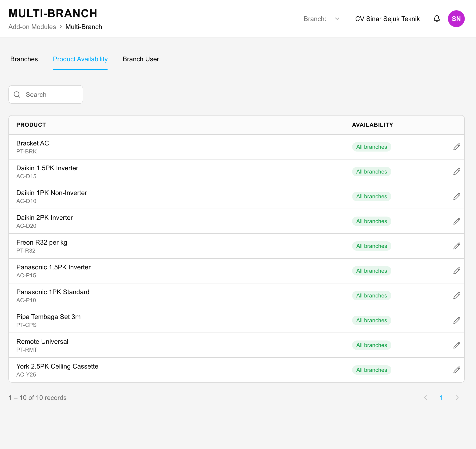
Task: Edit availability for Freon R32 per kg
Action: pyautogui.click(x=457, y=246)
